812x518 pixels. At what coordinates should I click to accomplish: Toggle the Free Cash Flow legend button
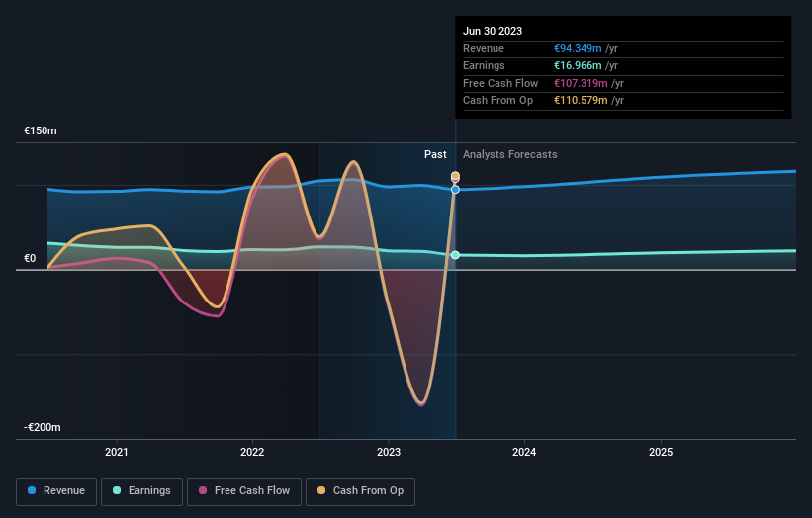244,491
